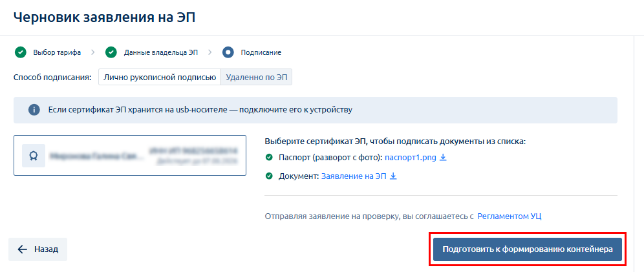Screen dimensions: 644x272
Task: Click the certificate ribbon icon in the card
Action: coord(33,156)
